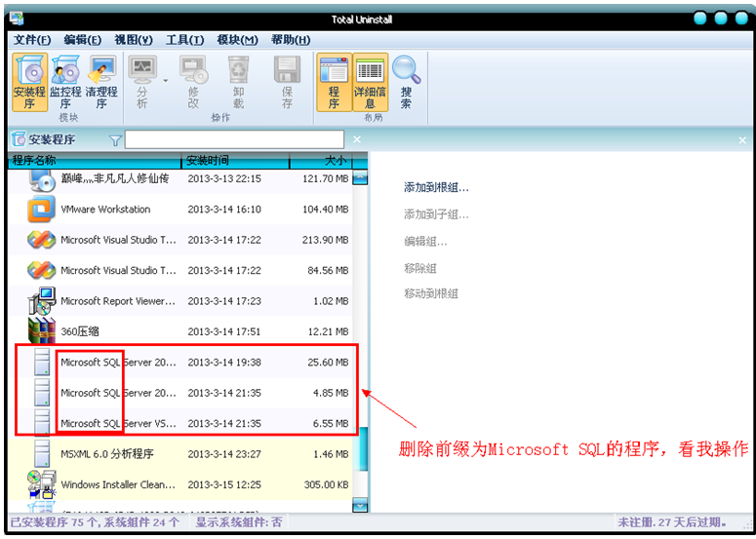Select the 安装程序 module icon
Image resolution: width=756 pixels, height=539 pixels.
tap(30, 83)
